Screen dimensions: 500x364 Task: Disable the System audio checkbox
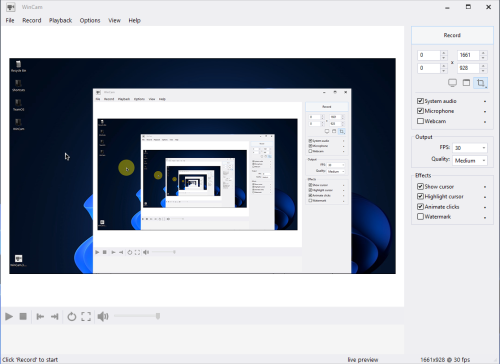(x=420, y=101)
